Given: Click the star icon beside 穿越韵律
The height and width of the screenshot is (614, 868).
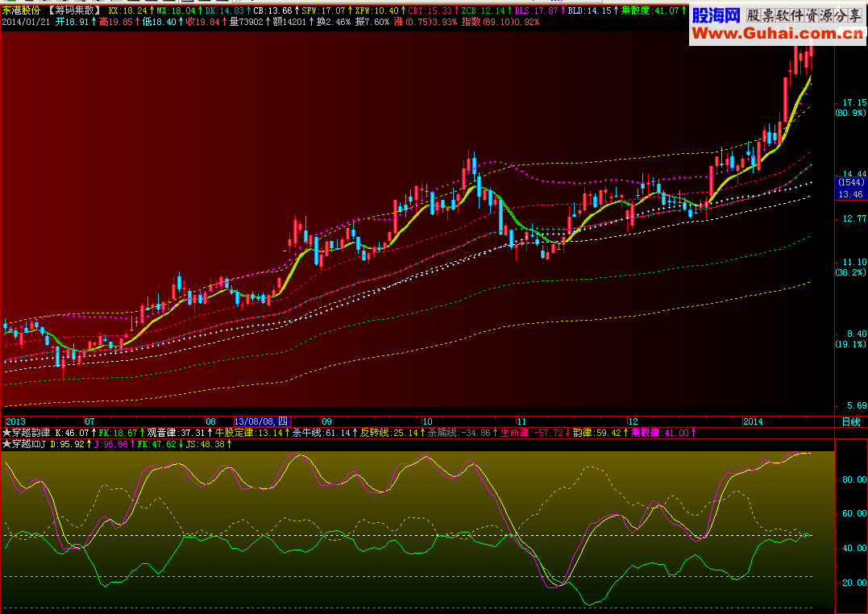Looking at the screenshot, I should (6, 433).
